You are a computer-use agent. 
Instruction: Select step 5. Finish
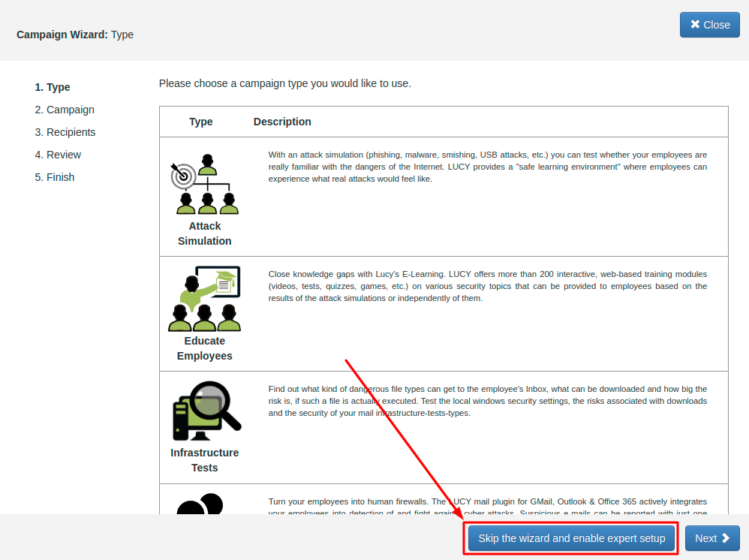click(55, 177)
